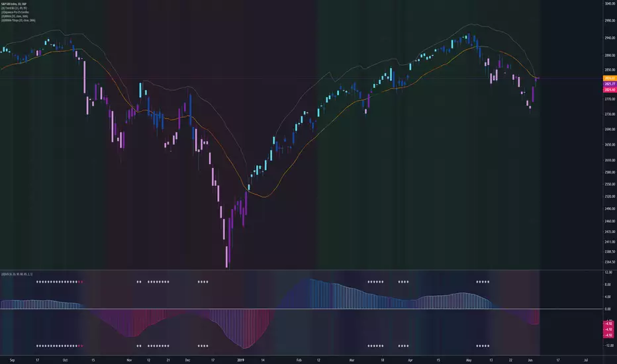Click the 'Dec' label on time axis
Image resolution: width=617 pixels, height=364 pixels.
(187, 360)
